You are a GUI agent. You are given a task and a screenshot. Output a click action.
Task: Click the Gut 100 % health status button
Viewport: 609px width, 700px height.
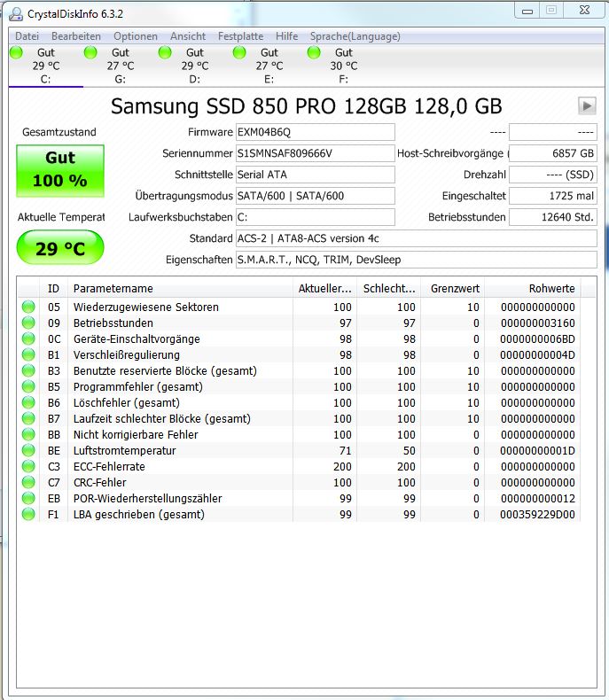point(60,170)
